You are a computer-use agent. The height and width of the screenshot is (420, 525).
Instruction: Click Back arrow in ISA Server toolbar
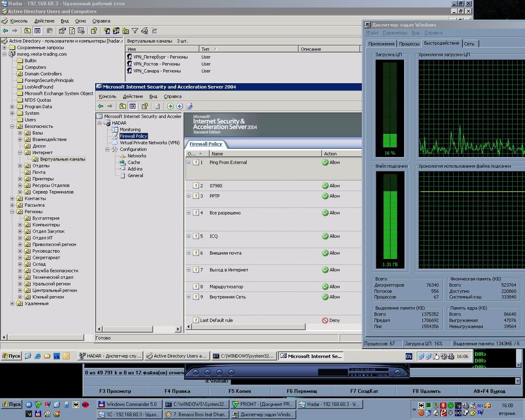point(101,106)
